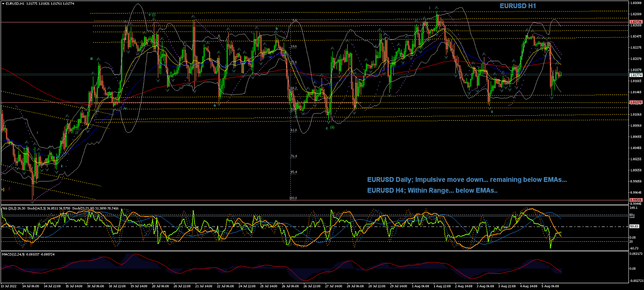Click the 13 Jul 2022 date on time axis
The image size is (644, 290).
pyautogui.click(x=10, y=286)
